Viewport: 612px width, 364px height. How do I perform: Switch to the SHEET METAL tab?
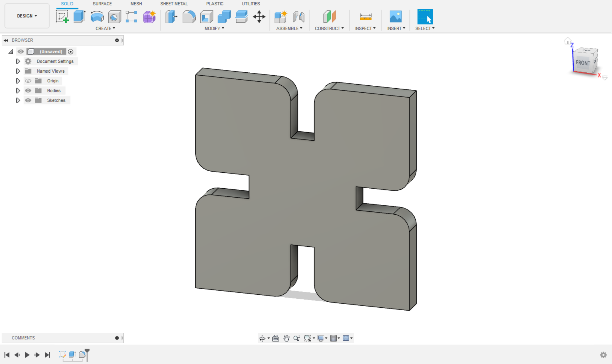click(174, 4)
